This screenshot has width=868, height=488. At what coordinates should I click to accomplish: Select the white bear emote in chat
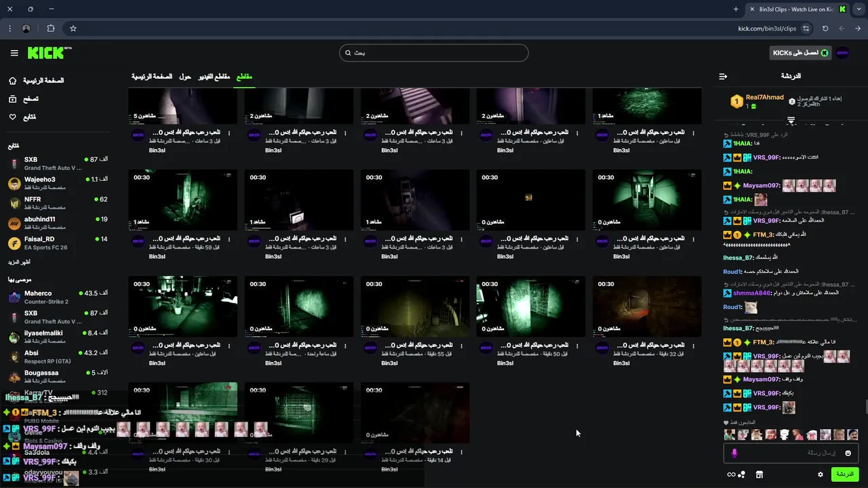pyautogui.click(x=784, y=434)
